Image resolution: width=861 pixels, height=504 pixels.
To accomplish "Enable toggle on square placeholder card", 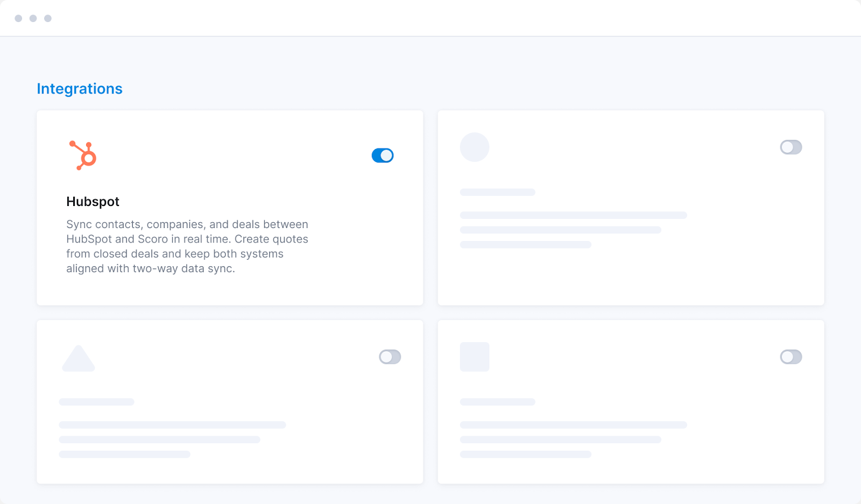I will click(791, 357).
